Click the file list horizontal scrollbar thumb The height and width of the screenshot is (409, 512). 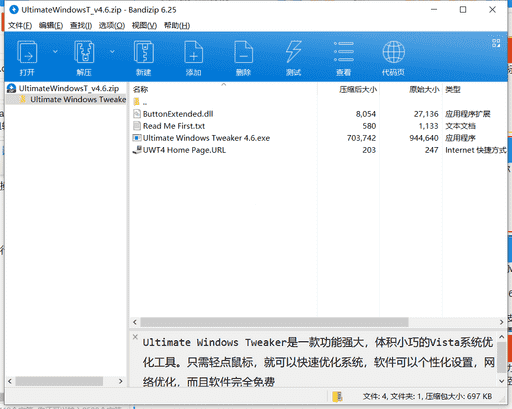pyautogui.click(x=274, y=322)
